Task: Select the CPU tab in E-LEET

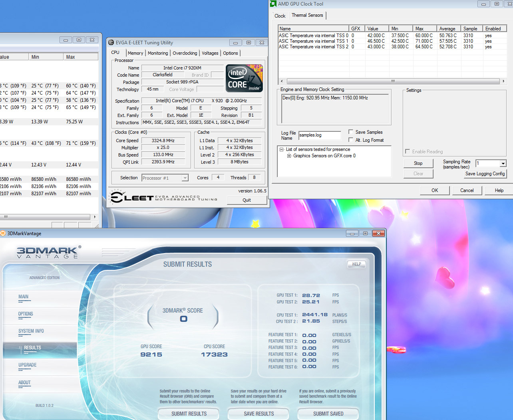Action: pyautogui.click(x=115, y=52)
